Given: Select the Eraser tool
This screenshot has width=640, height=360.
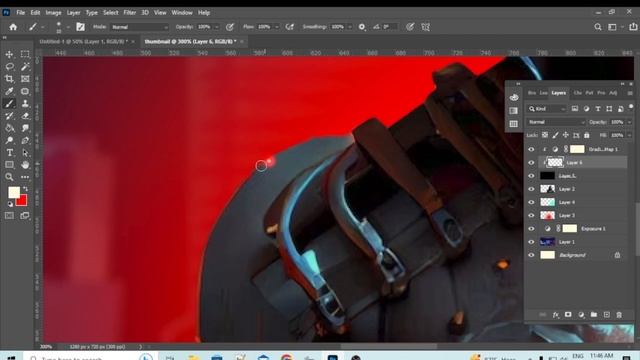Looking at the screenshot, I should (25, 116).
